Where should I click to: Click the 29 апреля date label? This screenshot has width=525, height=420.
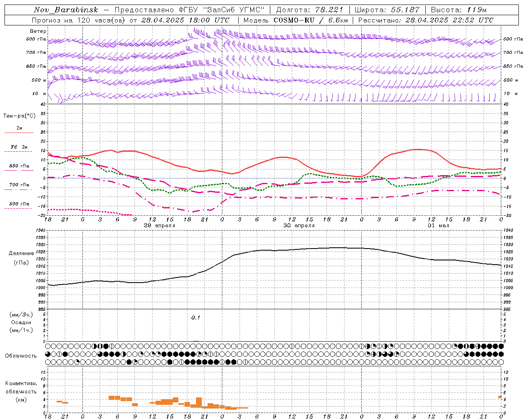click(x=159, y=226)
